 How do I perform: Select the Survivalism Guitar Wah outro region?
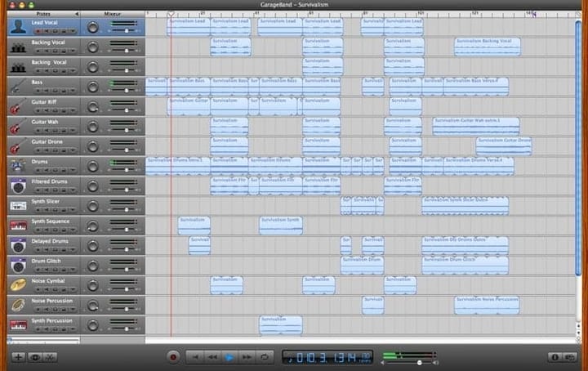tap(476, 126)
